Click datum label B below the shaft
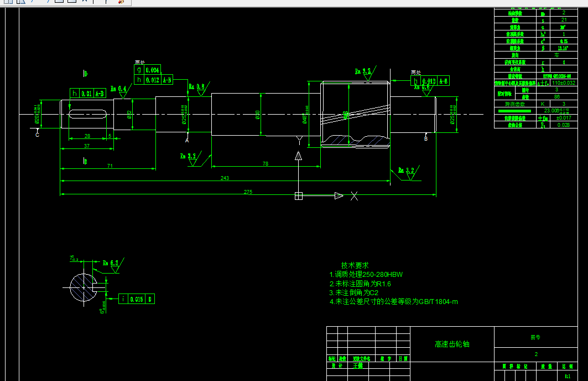Viewport: 588px width, 381px height. (x=425, y=138)
